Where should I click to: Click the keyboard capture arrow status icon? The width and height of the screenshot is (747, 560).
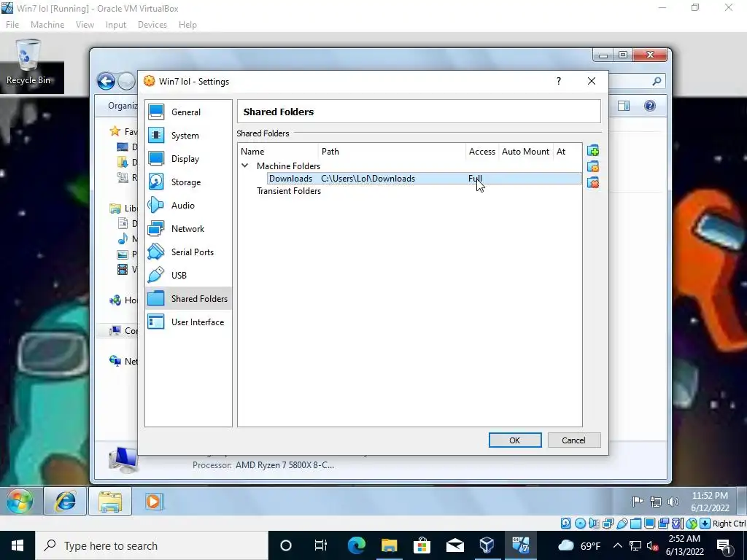[705, 524]
